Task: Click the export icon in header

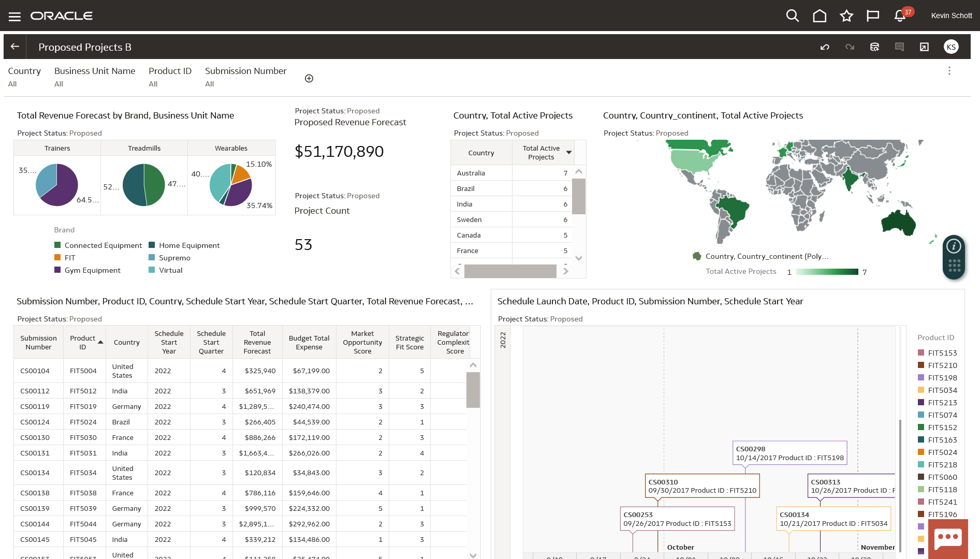Action: point(924,47)
